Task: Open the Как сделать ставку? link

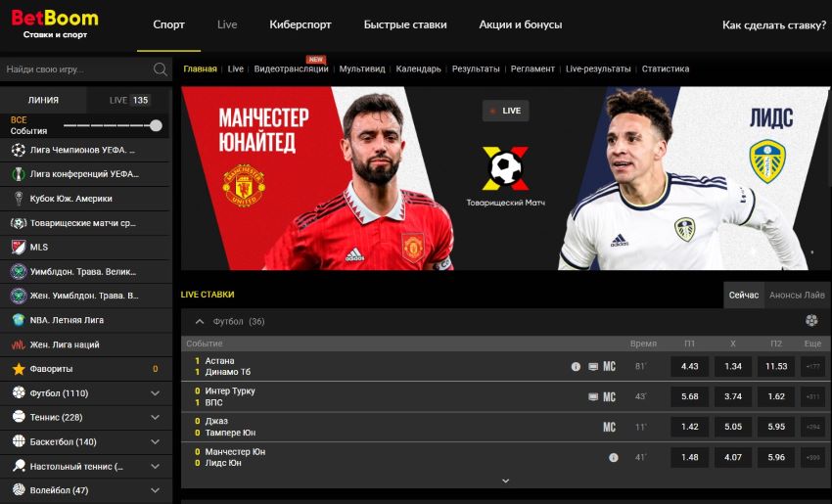Action: (x=774, y=24)
